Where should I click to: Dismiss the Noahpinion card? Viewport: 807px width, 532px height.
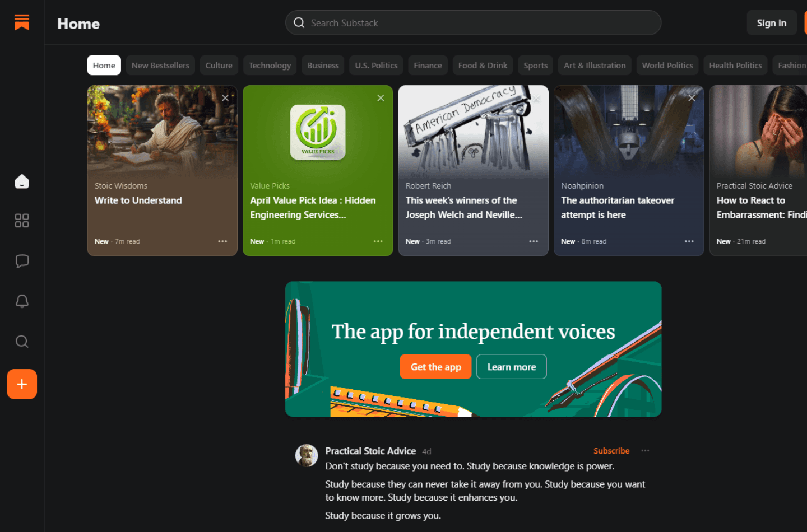[x=692, y=98]
